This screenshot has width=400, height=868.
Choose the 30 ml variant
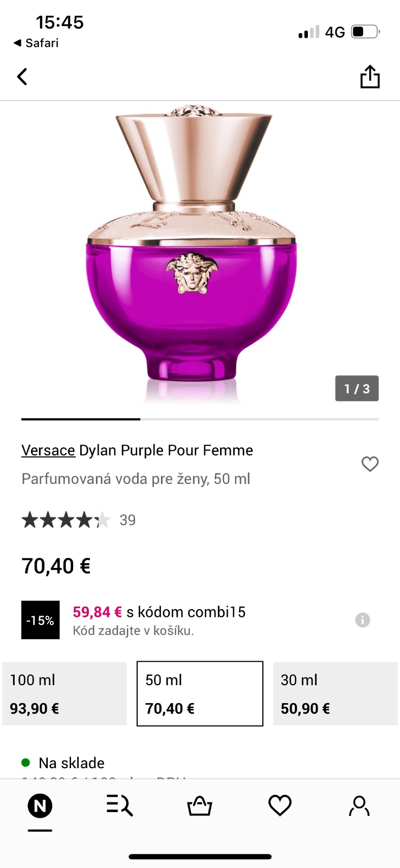point(335,693)
